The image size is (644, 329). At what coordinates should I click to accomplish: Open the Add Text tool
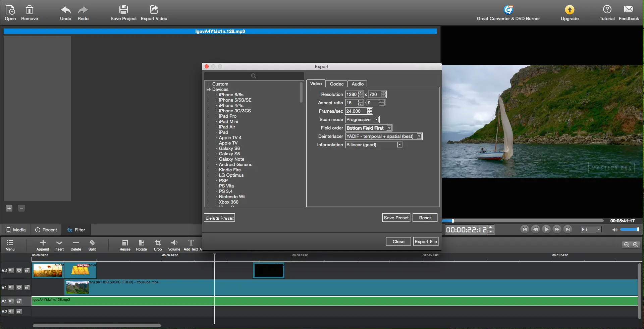point(191,245)
